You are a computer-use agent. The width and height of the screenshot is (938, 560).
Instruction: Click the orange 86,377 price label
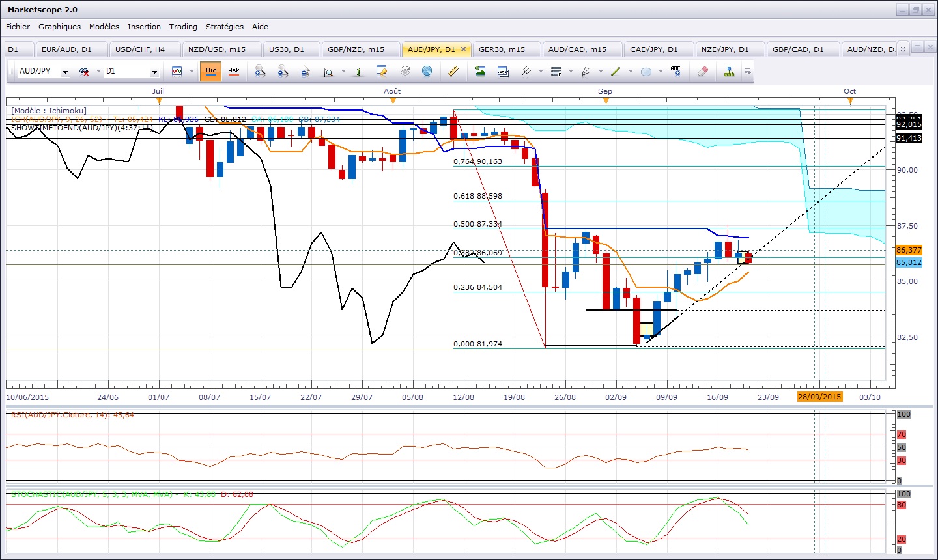click(909, 250)
